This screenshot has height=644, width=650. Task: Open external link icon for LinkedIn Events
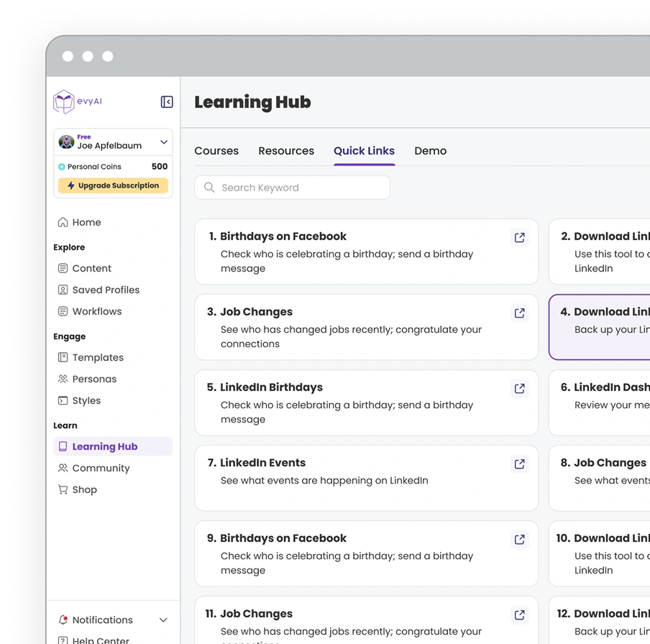coord(519,464)
